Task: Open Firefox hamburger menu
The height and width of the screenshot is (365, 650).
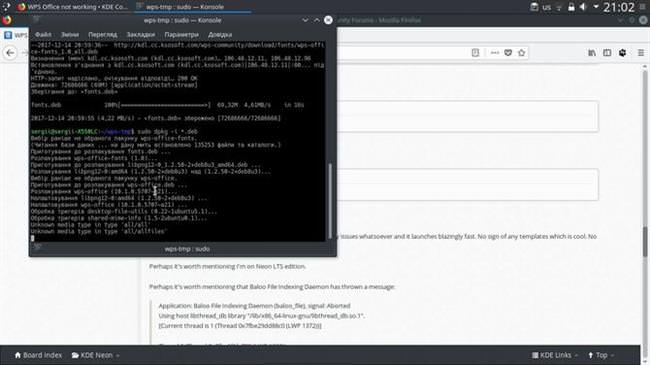Action: tap(641, 53)
